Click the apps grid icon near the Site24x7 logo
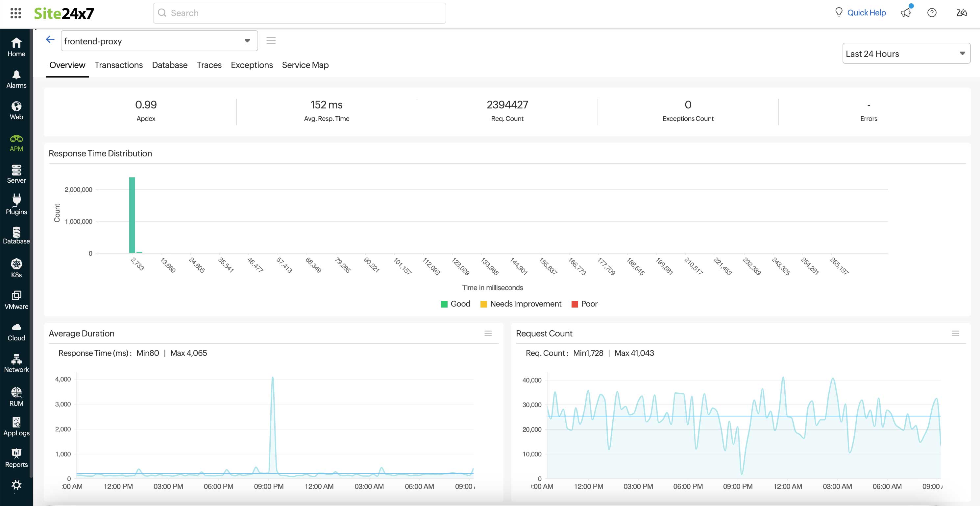Image resolution: width=980 pixels, height=506 pixels. pyautogui.click(x=16, y=13)
